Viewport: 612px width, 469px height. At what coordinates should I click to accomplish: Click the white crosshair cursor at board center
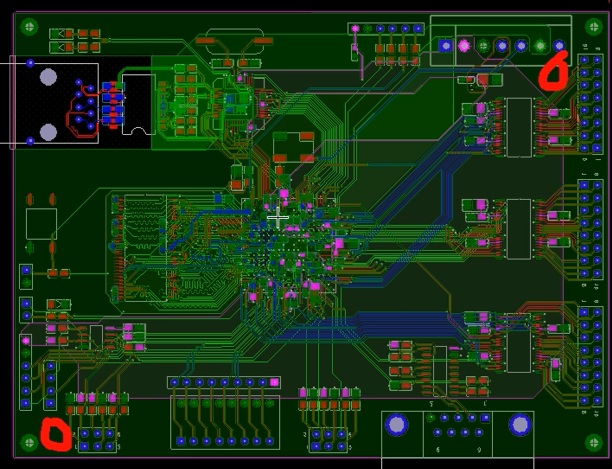click(x=278, y=217)
